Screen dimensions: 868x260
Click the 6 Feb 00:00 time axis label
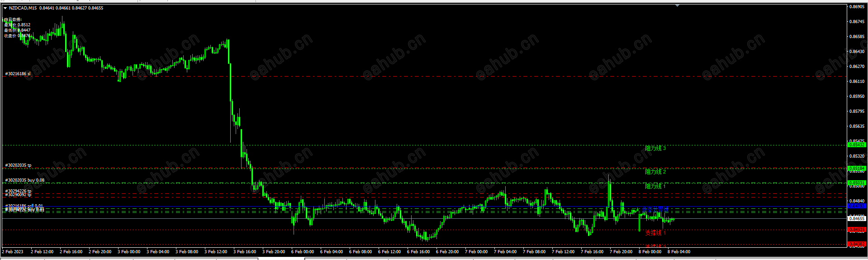[303, 252]
